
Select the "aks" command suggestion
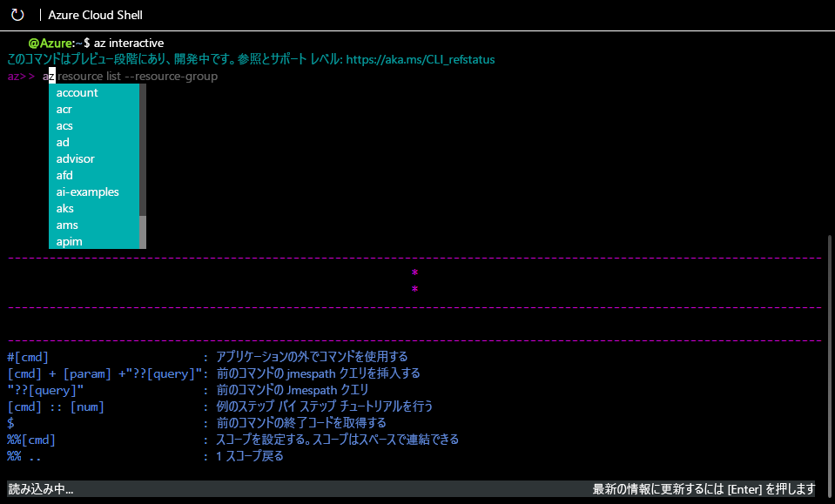(x=64, y=208)
